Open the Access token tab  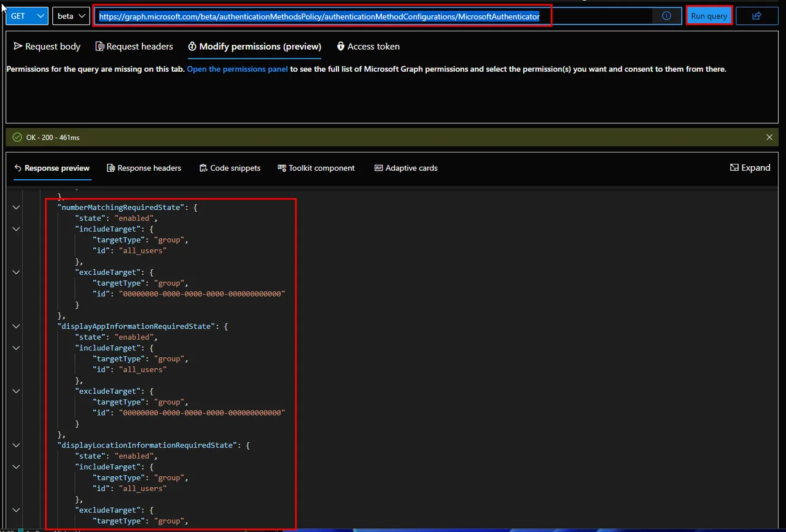tap(368, 47)
